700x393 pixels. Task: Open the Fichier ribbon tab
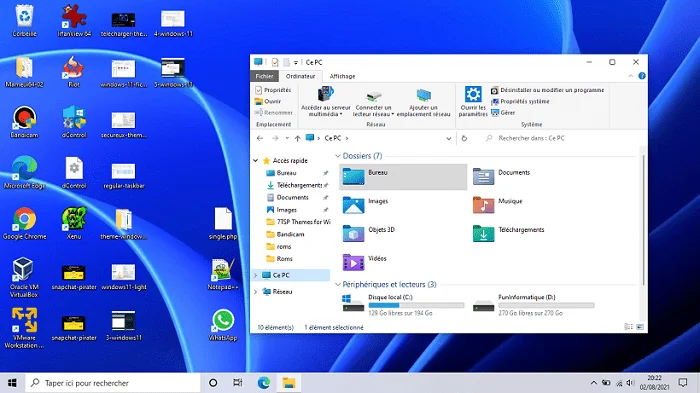(x=264, y=76)
